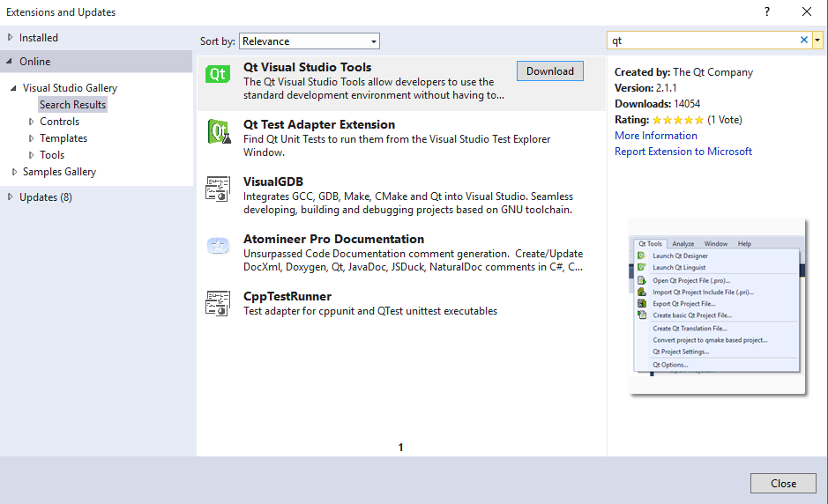The height and width of the screenshot is (504, 828).
Task: Click the CppTestRunner description text
Action: click(x=370, y=311)
